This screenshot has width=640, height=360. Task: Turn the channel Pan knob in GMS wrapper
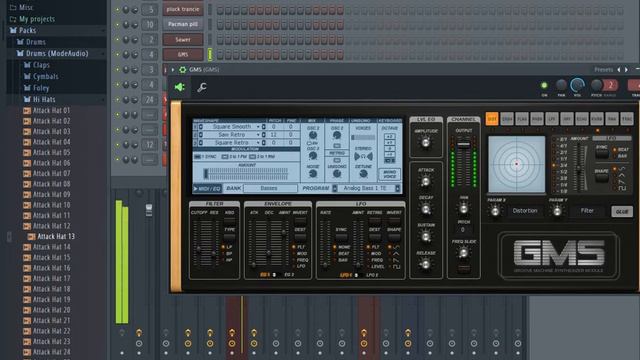(x=561, y=85)
